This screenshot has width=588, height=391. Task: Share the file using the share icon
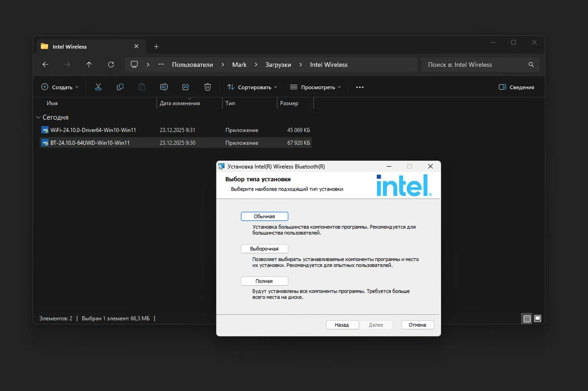pyautogui.click(x=186, y=87)
